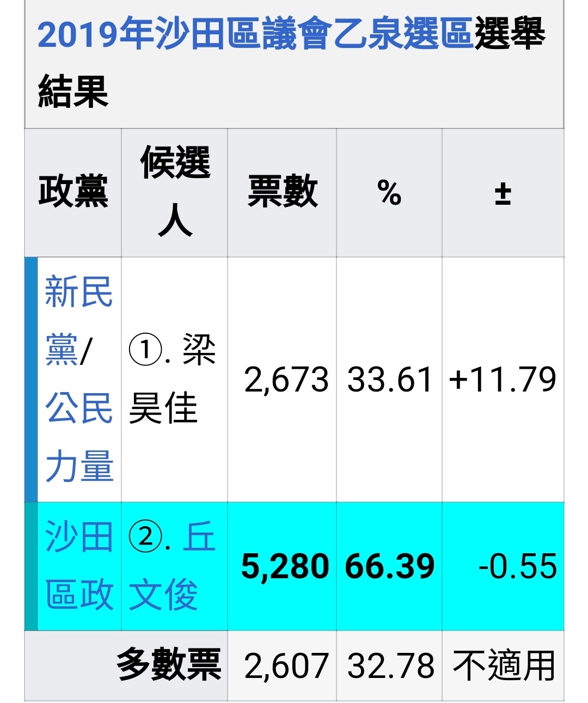The width and height of the screenshot is (588, 703).
Task: Select the 66.39 percentage cell
Action: 389,566
